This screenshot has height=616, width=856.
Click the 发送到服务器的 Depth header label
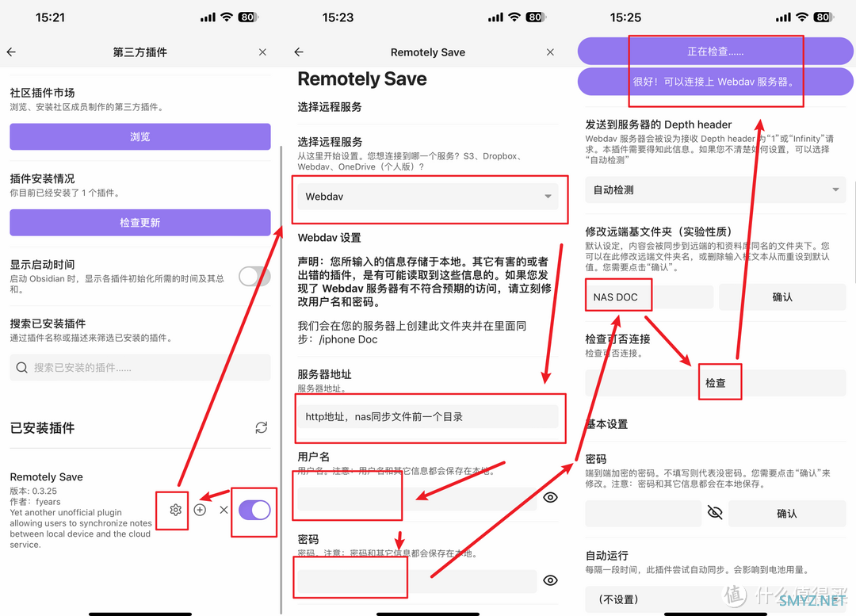pyautogui.click(x=659, y=124)
